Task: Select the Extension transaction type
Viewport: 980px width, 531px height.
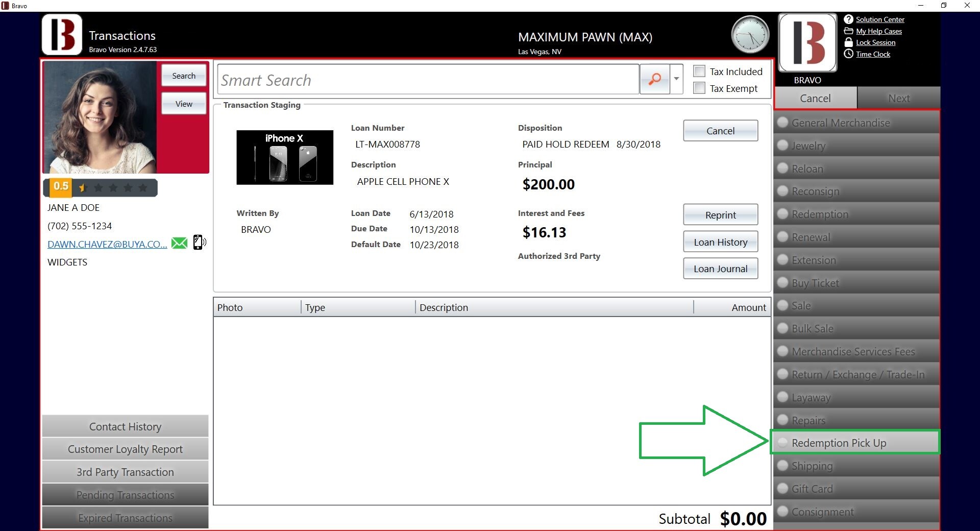Action: coord(857,260)
